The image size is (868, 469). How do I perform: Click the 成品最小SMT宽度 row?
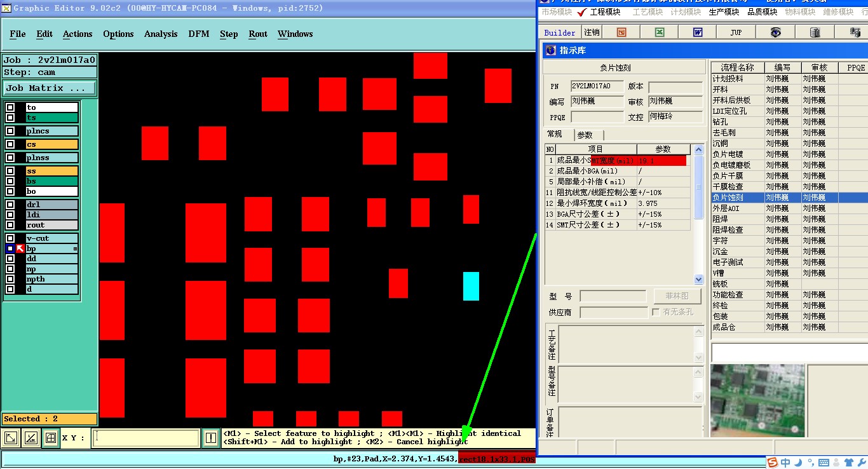[x=617, y=161]
